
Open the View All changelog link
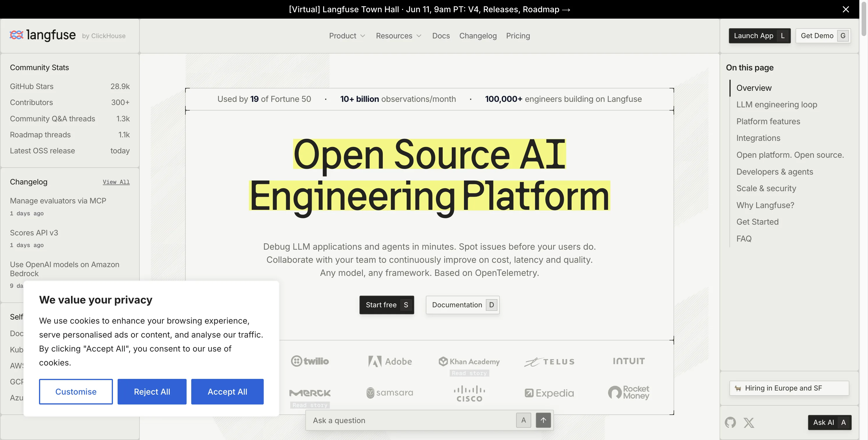[x=116, y=182]
